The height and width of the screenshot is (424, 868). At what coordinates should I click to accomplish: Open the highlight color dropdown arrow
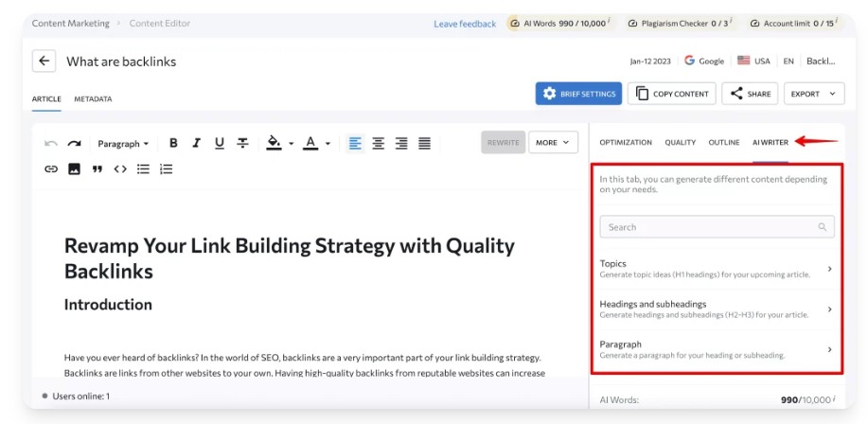292,144
